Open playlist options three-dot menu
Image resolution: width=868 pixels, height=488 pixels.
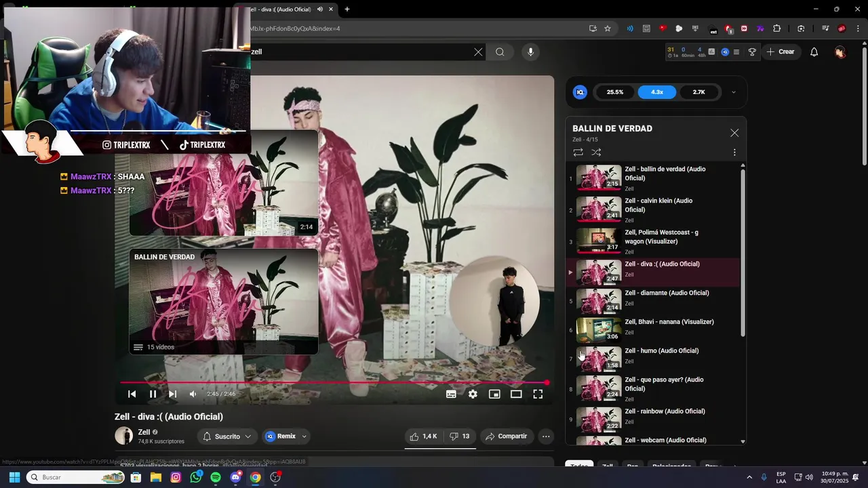(x=734, y=152)
